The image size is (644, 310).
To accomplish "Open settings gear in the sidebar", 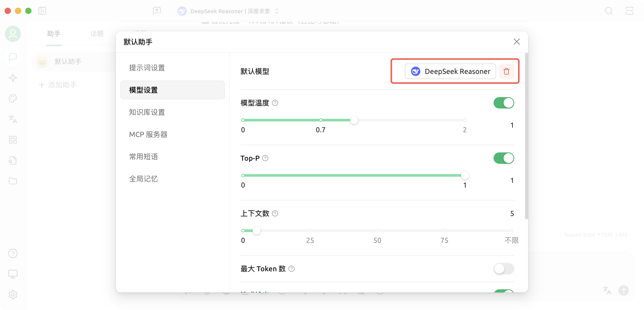I will click(x=13, y=295).
